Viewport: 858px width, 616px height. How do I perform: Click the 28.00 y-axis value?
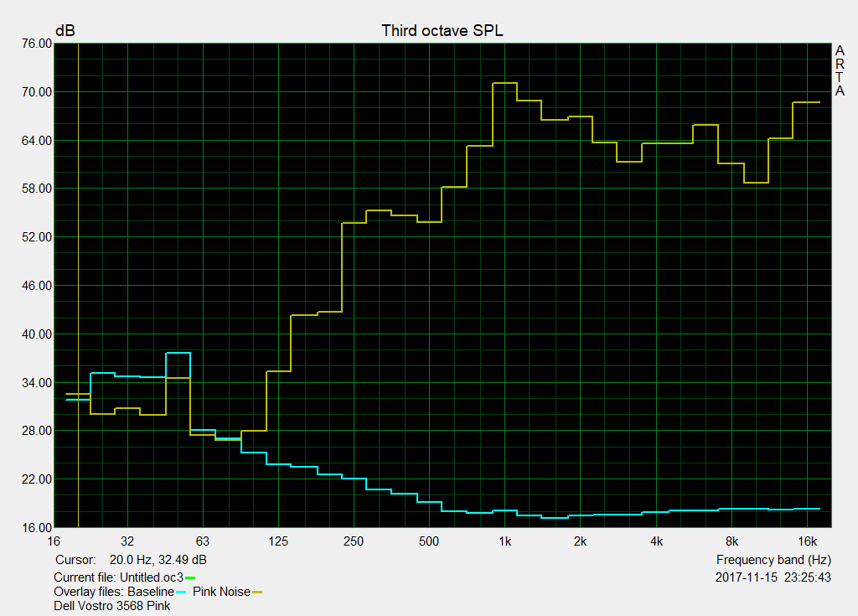click(37, 431)
